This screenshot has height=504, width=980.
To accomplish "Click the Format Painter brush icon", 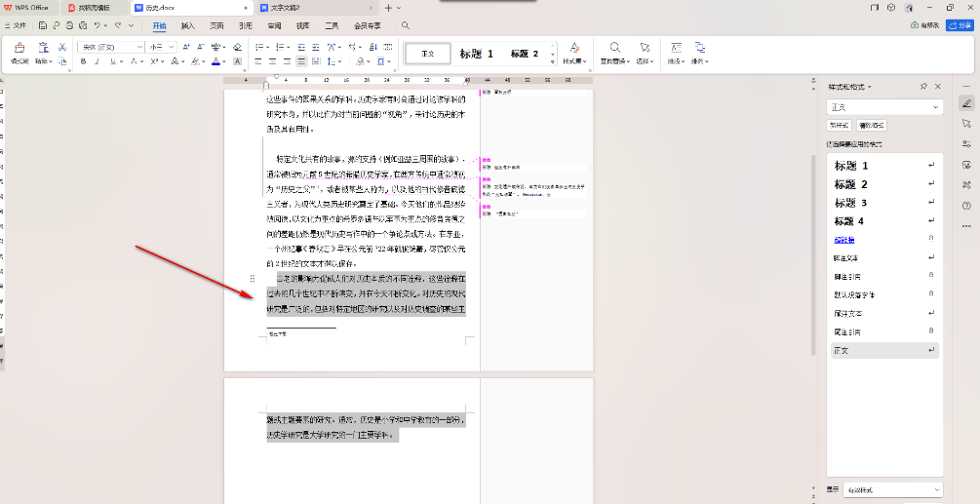I will [x=19, y=49].
